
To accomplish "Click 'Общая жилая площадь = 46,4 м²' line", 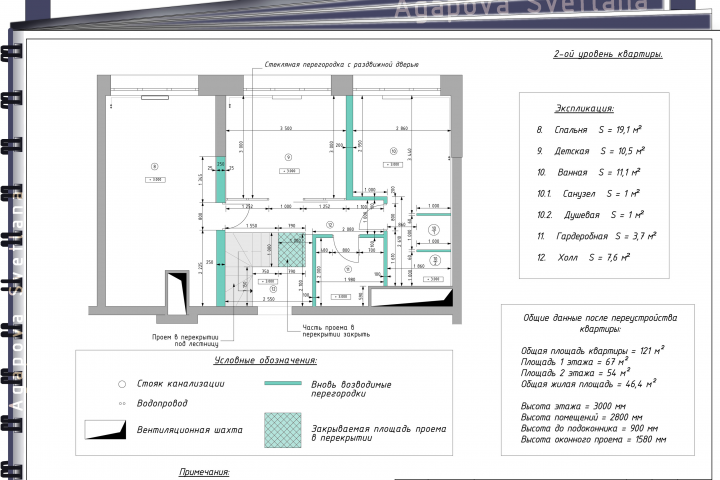I will click(588, 384).
